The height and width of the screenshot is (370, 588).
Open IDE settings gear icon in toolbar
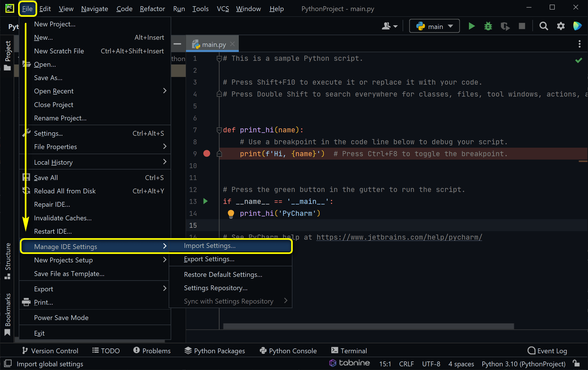coord(561,26)
